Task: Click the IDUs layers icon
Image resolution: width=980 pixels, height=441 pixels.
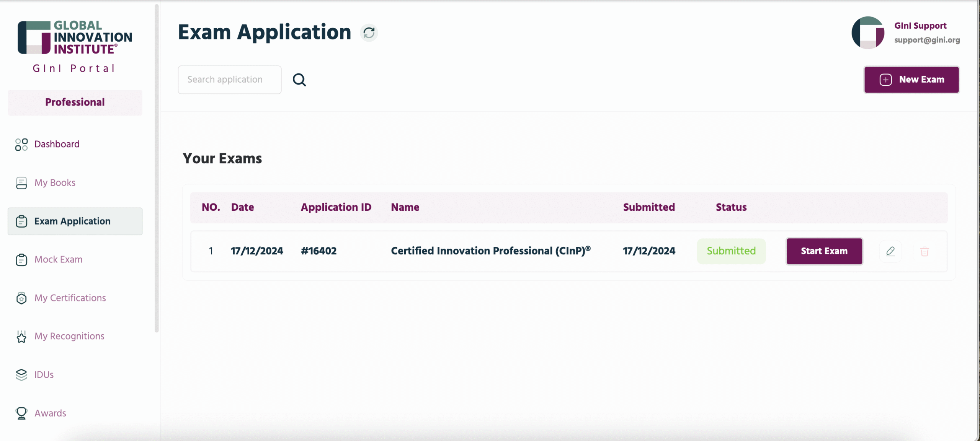Action: coord(21,375)
